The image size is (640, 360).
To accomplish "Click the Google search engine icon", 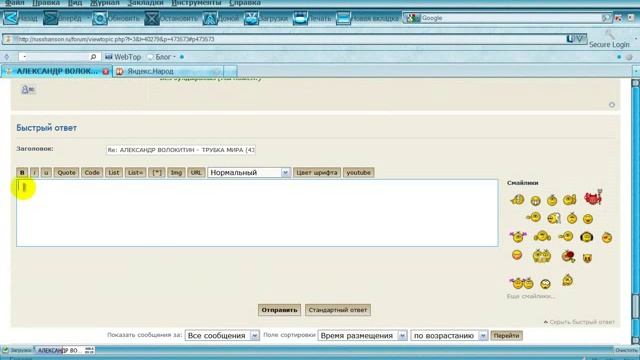I will (x=412, y=18).
